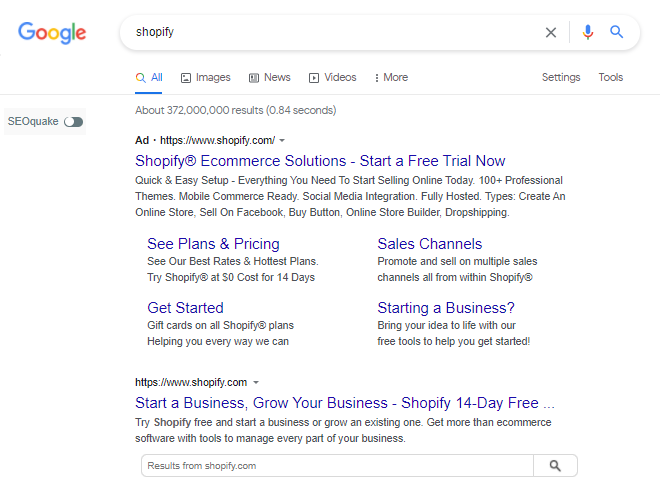Click the Results from shopify.com search field
This screenshot has width=660, height=493.
[x=337, y=466]
